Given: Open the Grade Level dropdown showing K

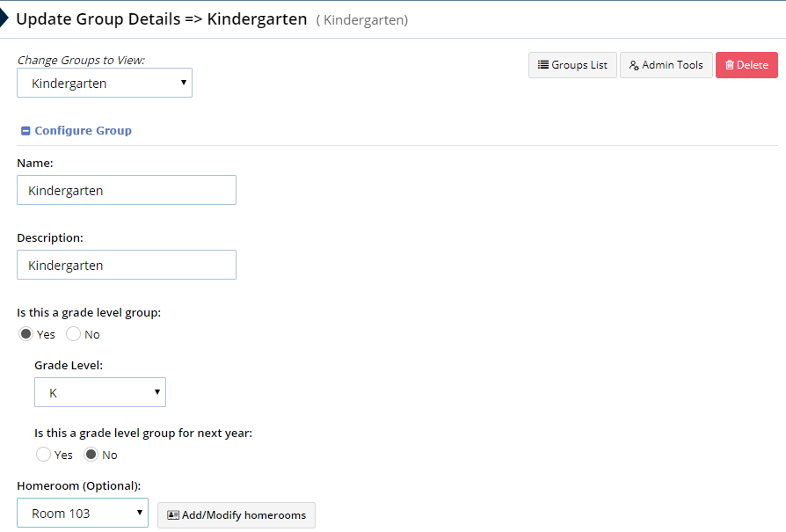Looking at the screenshot, I should tap(100, 392).
